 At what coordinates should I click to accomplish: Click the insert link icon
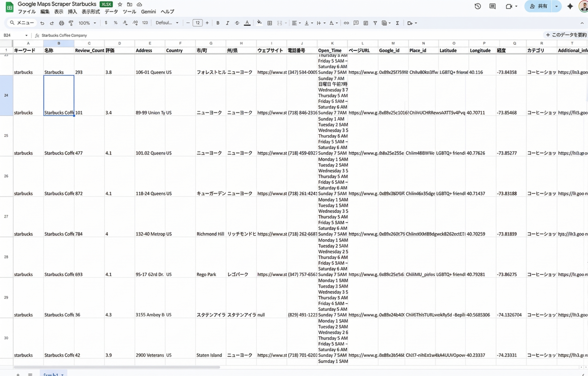(x=346, y=23)
